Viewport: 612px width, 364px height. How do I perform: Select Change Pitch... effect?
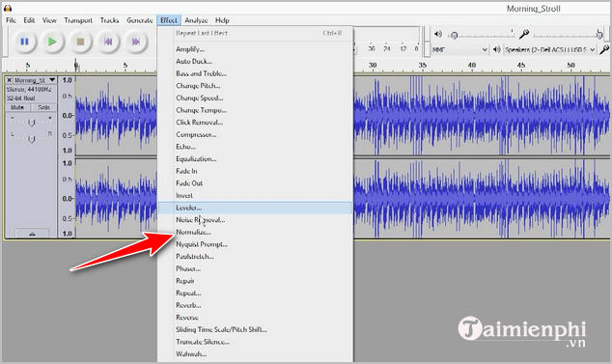[255, 86]
